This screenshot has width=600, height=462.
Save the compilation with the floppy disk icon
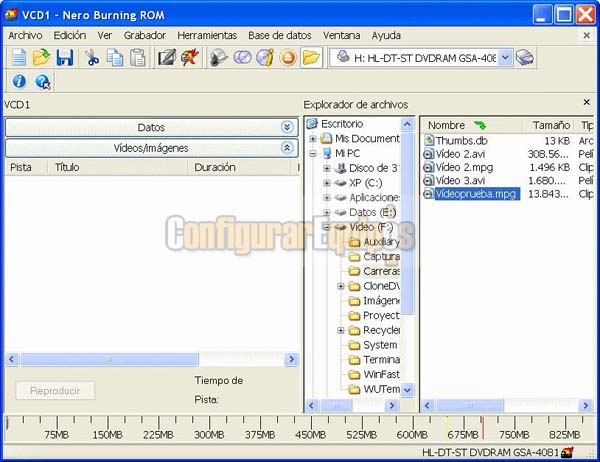(65, 58)
